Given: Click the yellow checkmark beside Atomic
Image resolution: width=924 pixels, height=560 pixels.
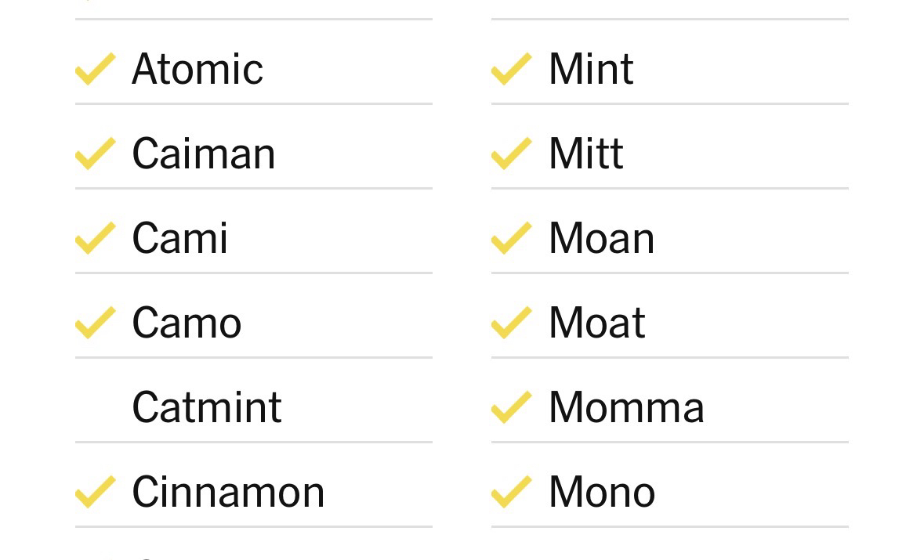Looking at the screenshot, I should (x=96, y=69).
